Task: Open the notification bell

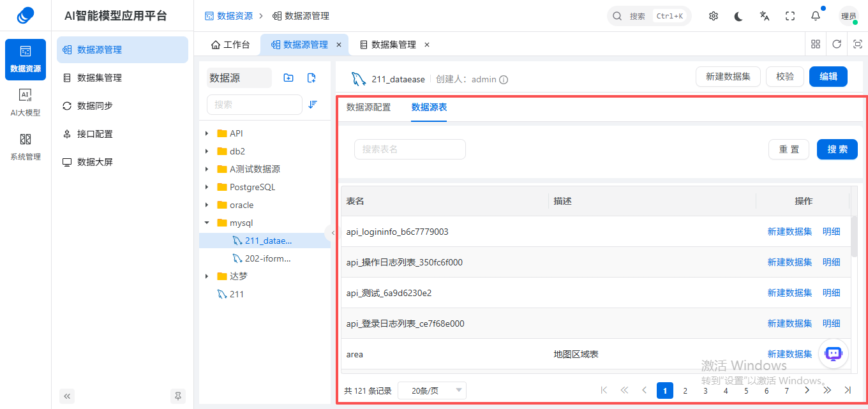Action: tap(816, 16)
